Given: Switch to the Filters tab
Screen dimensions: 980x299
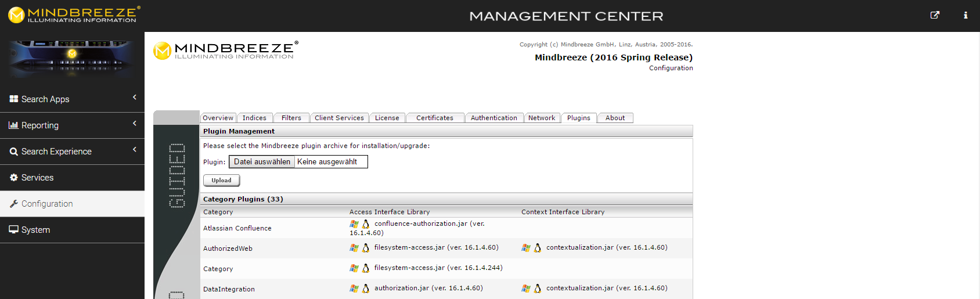Looking at the screenshot, I should (x=291, y=118).
